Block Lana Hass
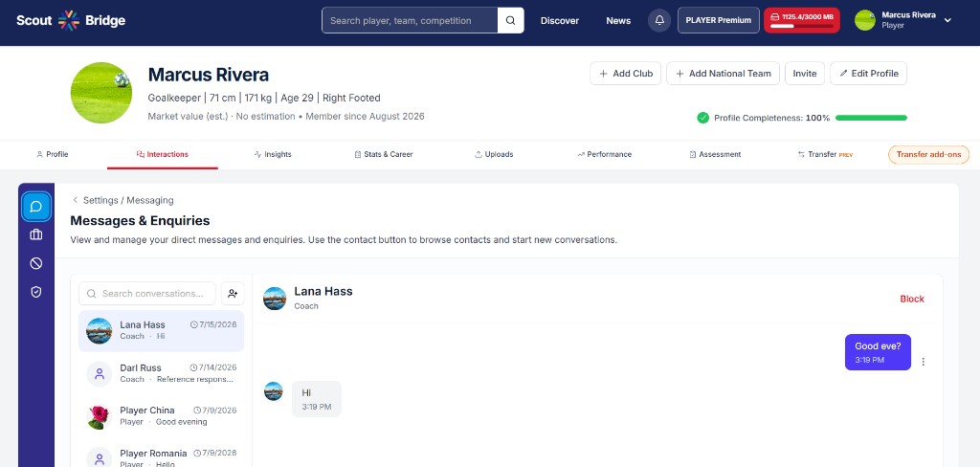 click(x=912, y=299)
